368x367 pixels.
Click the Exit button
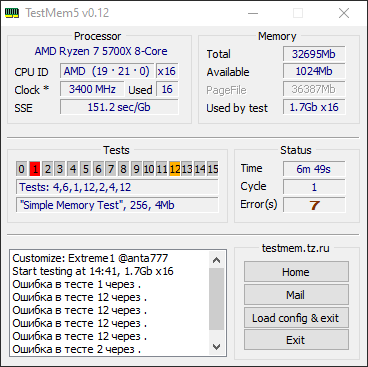296,340
